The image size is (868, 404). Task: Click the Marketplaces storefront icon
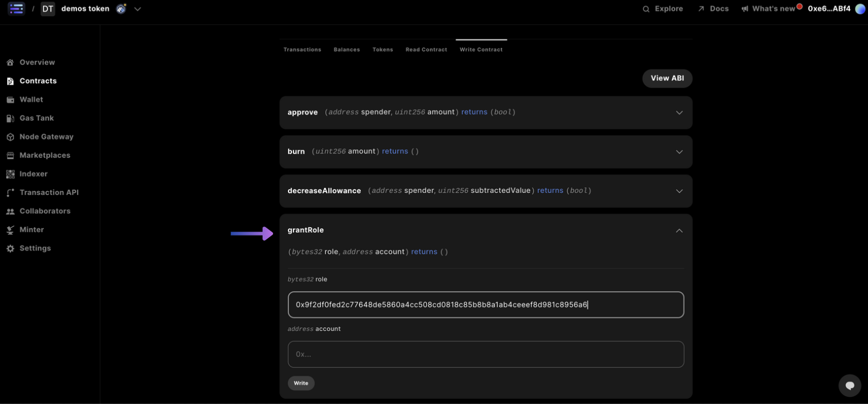tap(10, 156)
